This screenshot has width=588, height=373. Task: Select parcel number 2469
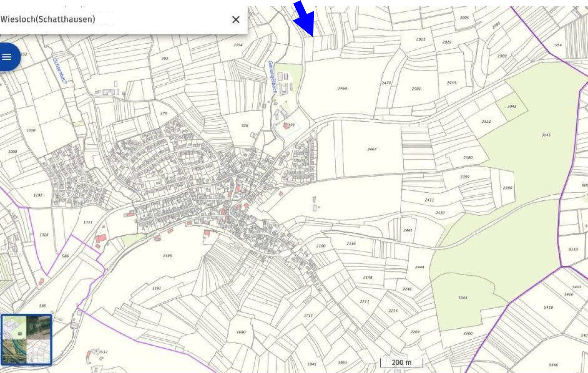[342, 88]
